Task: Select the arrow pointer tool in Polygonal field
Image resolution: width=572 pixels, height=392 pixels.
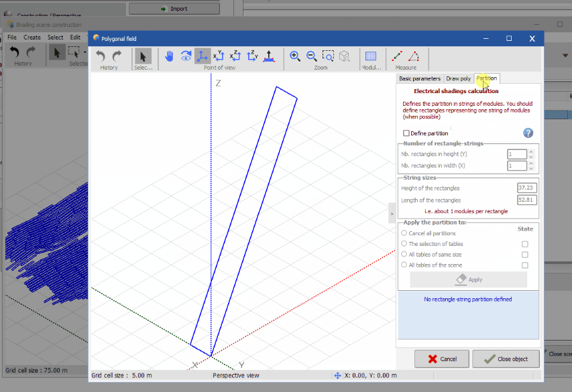Action: 143,56
